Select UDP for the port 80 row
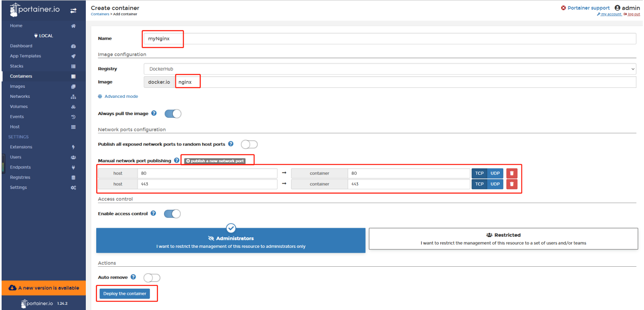The image size is (644, 310). click(x=495, y=173)
